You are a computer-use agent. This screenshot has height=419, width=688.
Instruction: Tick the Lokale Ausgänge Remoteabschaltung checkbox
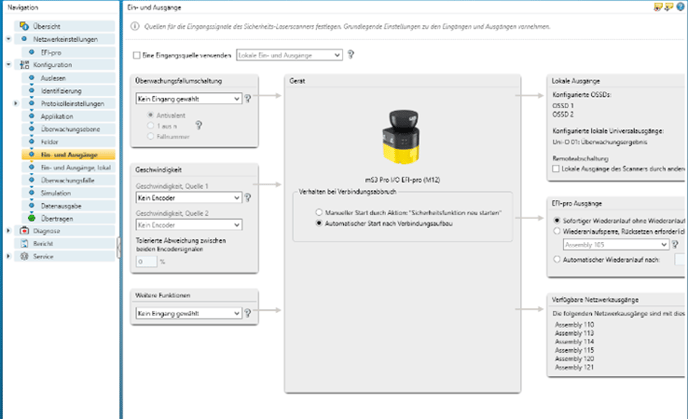point(556,170)
